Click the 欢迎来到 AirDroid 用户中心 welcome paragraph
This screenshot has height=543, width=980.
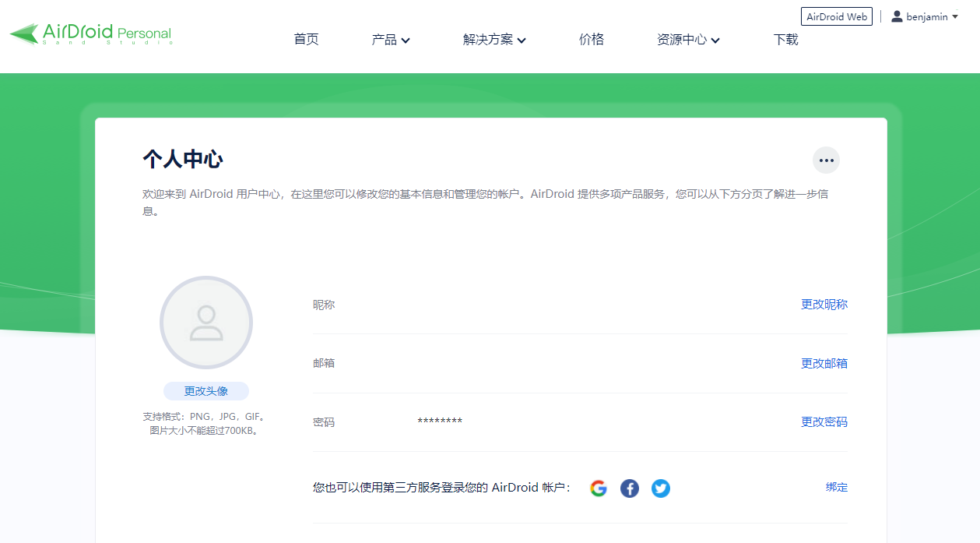[x=485, y=202]
